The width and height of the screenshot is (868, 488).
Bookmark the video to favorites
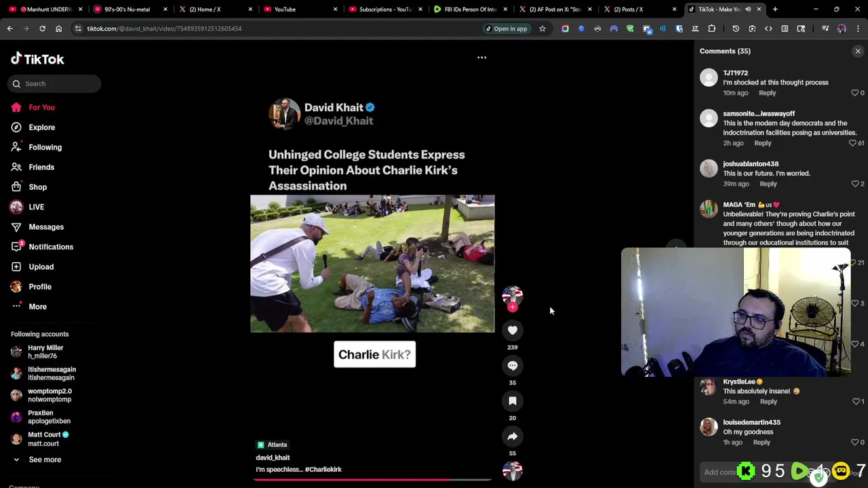click(x=513, y=401)
